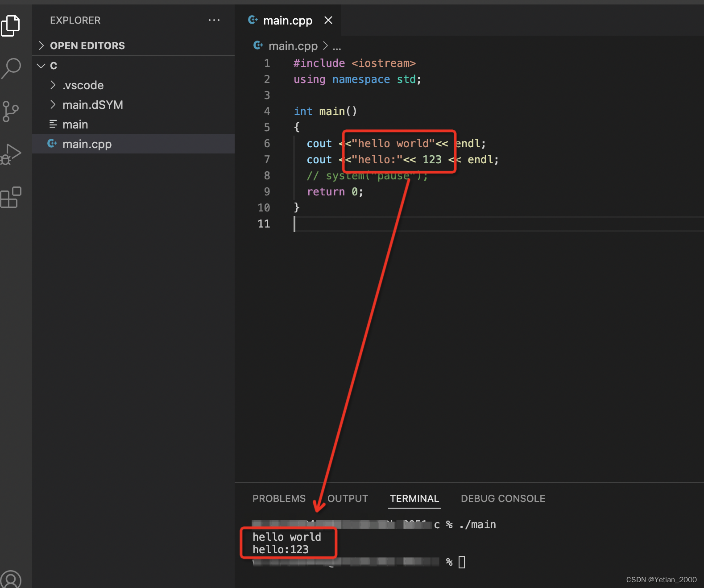The height and width of the screenshot is (588, 704).
Task: Place cursor on empty line 11
Action: [498, 224]
